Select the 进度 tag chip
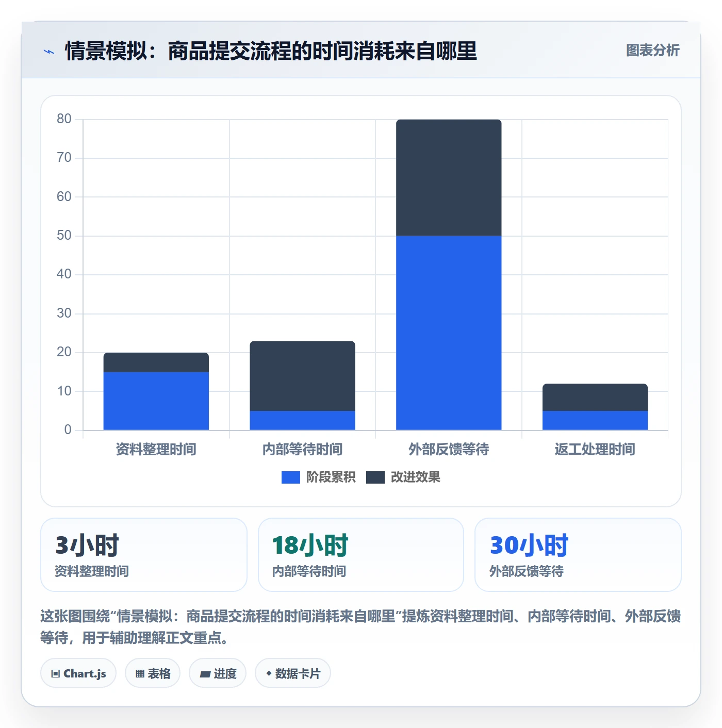 click(218, 673)
